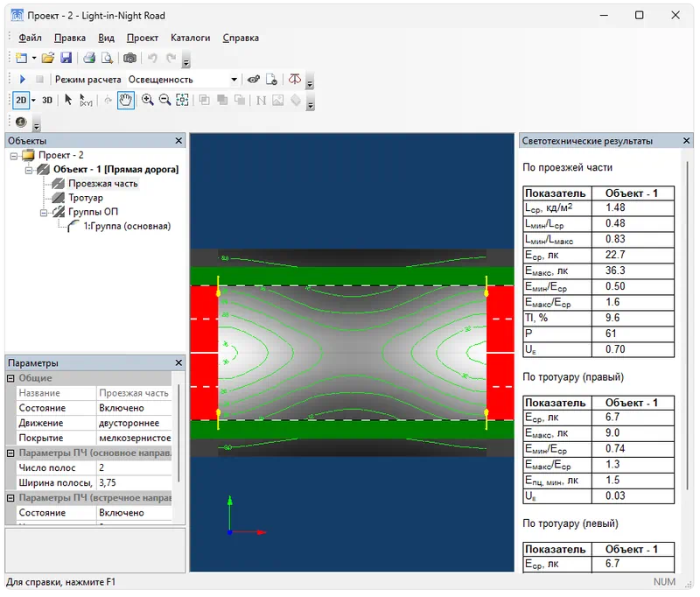The height and width of the screenshot is (597, 700).
Task: Print using the printer icon
Action: [89, 58]
